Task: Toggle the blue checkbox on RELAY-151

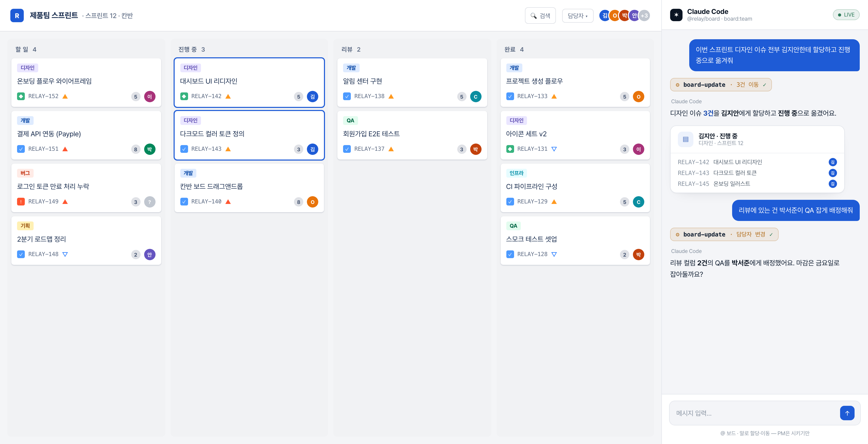Action: point(21,149)
